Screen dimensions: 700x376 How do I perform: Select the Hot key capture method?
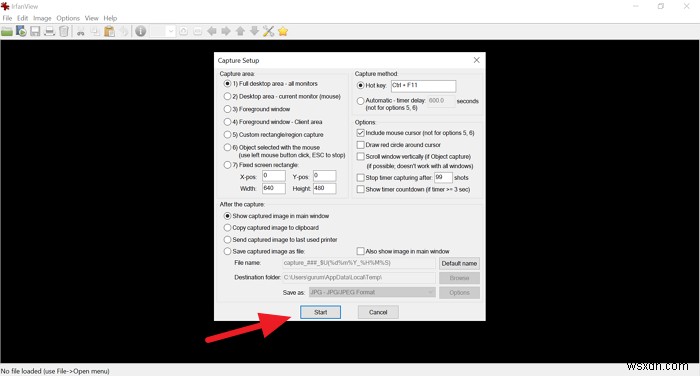click(371, 85)
